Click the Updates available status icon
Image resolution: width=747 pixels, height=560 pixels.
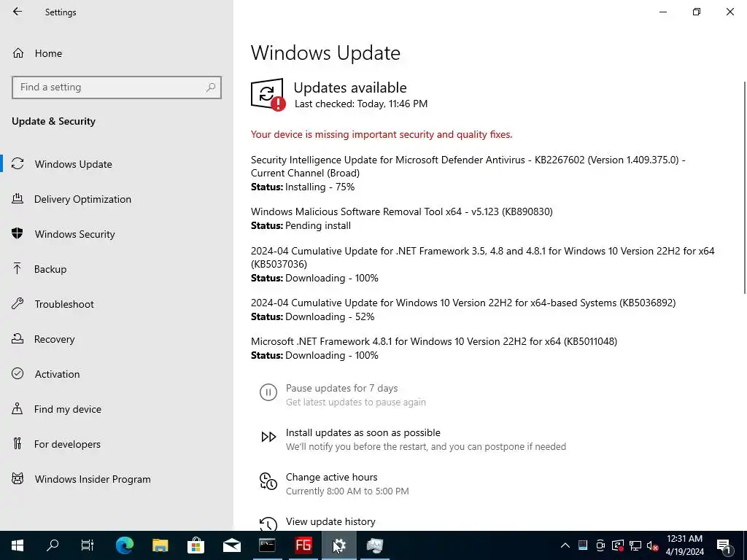coord(268,95)
